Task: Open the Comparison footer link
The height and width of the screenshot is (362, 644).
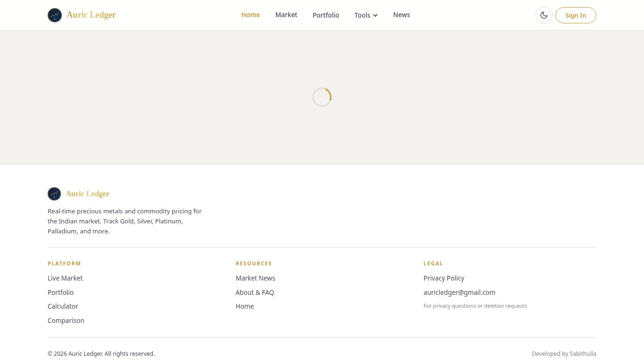Action: [x=66, y=321]
